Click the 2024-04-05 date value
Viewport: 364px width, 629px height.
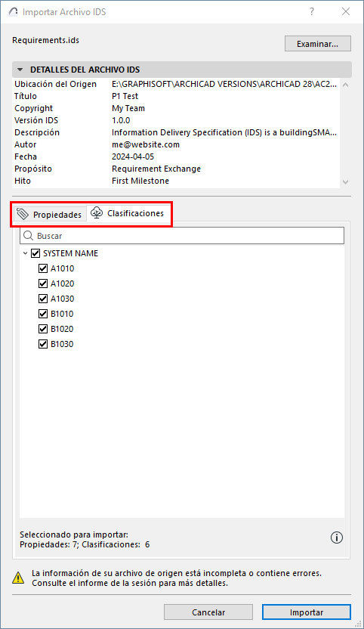click(x=133, y=156)
